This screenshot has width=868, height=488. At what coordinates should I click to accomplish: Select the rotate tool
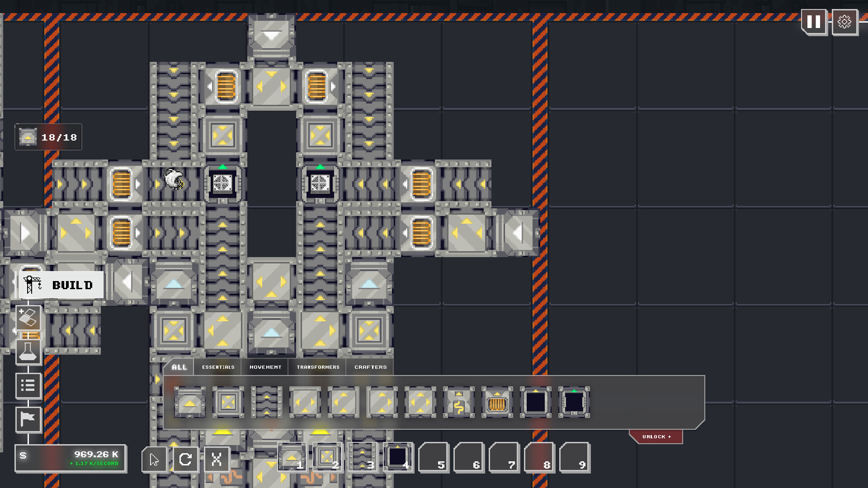[185, 459]
